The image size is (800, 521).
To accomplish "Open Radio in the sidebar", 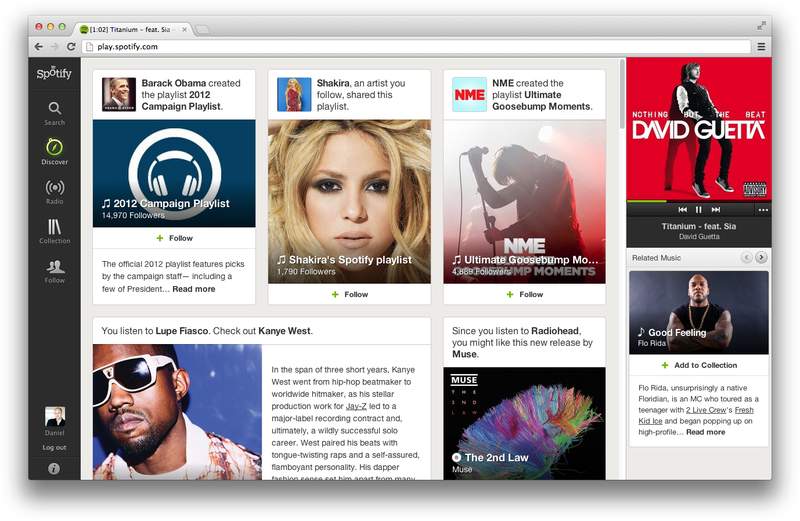I will (x=55, y=192).
